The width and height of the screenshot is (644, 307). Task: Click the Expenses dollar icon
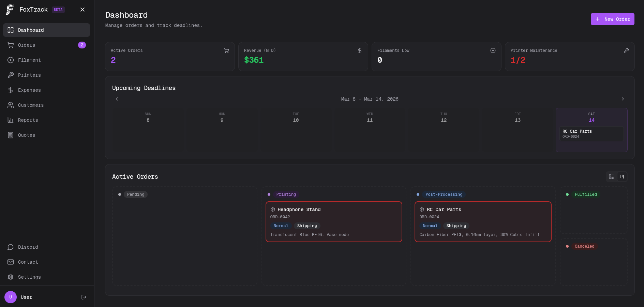[x=11, y=90]
